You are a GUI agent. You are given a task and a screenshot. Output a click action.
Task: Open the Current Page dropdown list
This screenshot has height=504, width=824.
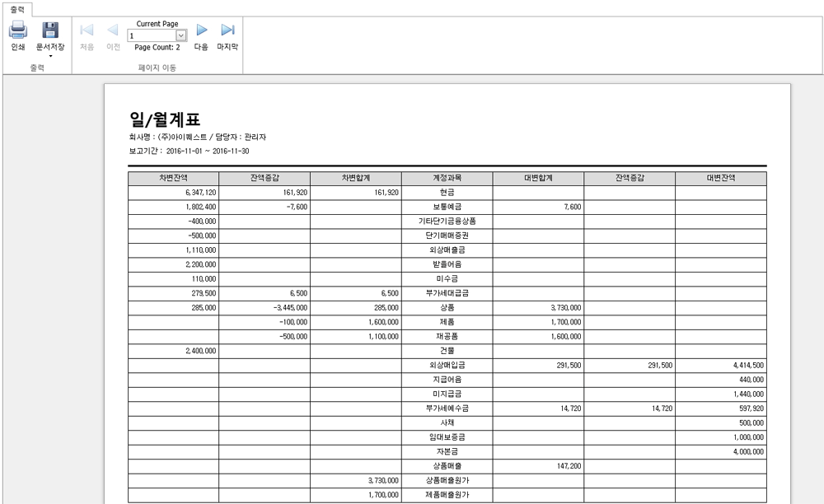click(181, 36)
